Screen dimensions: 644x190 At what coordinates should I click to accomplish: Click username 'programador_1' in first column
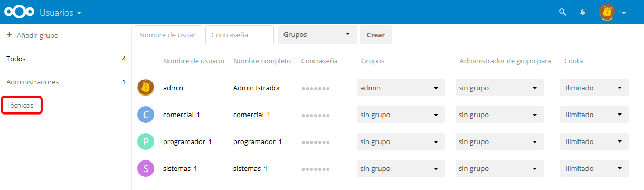pos(187,141)
